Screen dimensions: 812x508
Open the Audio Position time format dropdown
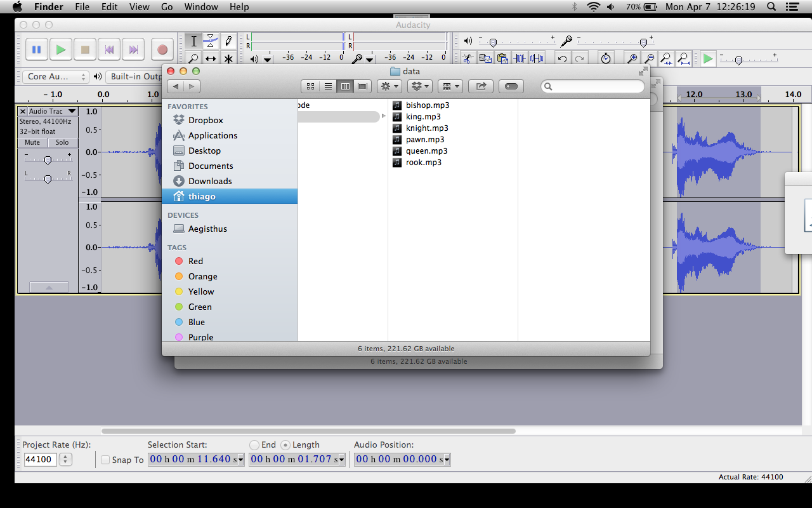447,460
